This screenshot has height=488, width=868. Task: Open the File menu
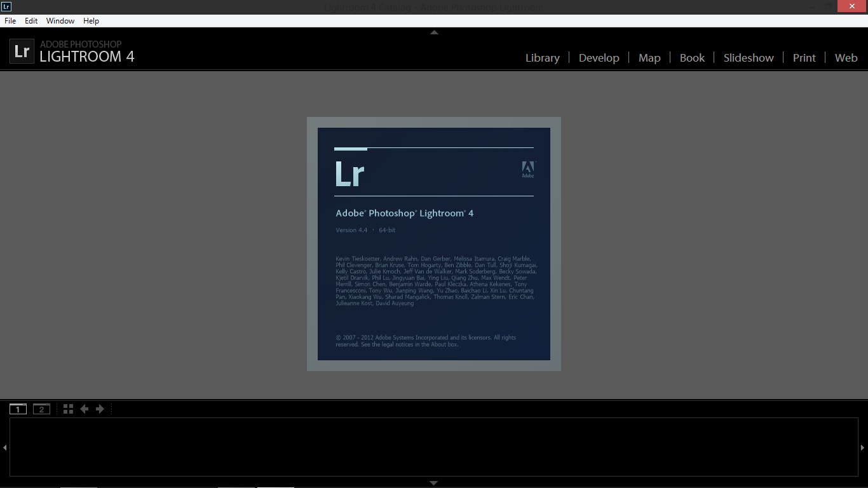10,21
